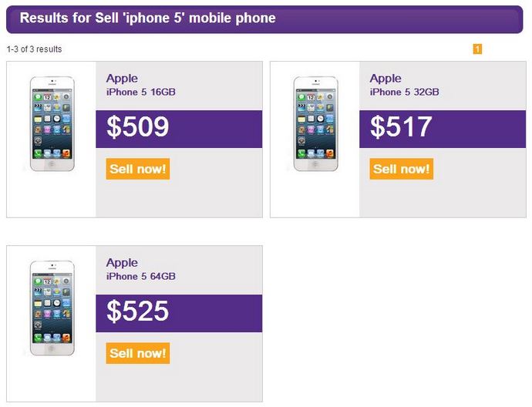Click the grey card area below 64GB Sell now
532x407 pixels.
click(179, 382)
